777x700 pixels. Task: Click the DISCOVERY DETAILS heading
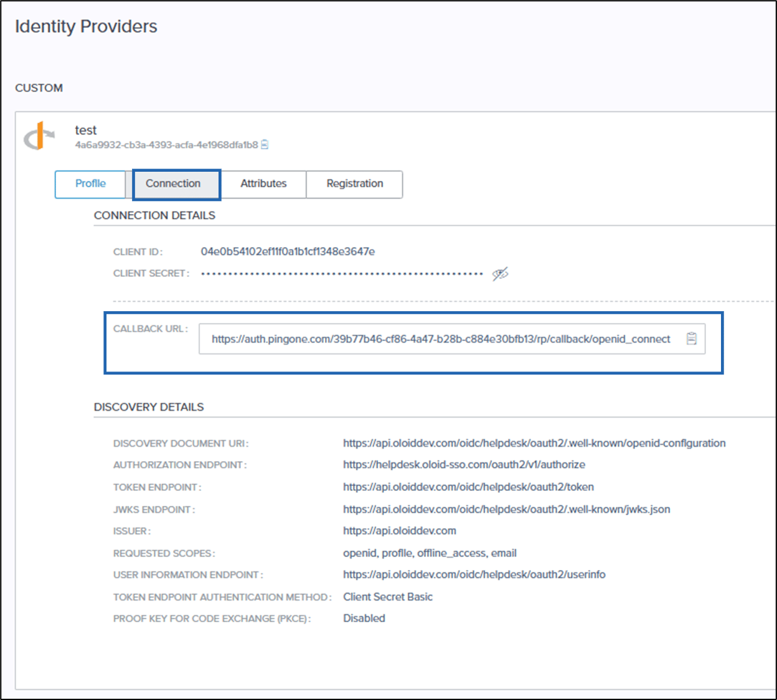[149, 407]
